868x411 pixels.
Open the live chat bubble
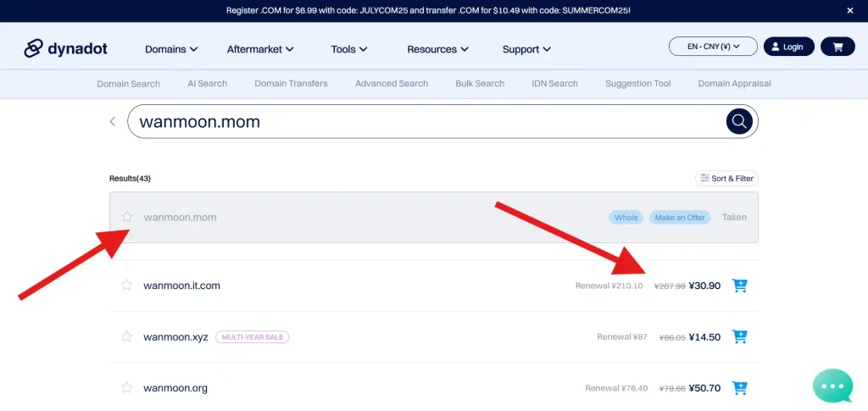click(833, 386)
